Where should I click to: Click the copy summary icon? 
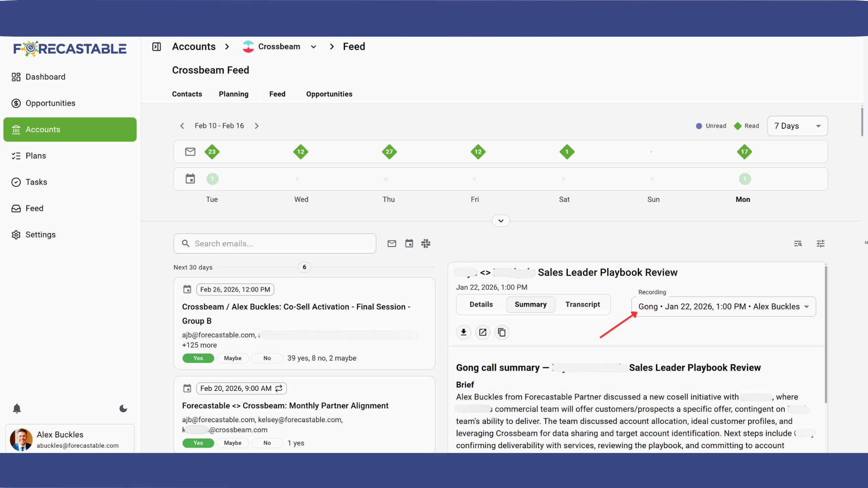(502, 333)
